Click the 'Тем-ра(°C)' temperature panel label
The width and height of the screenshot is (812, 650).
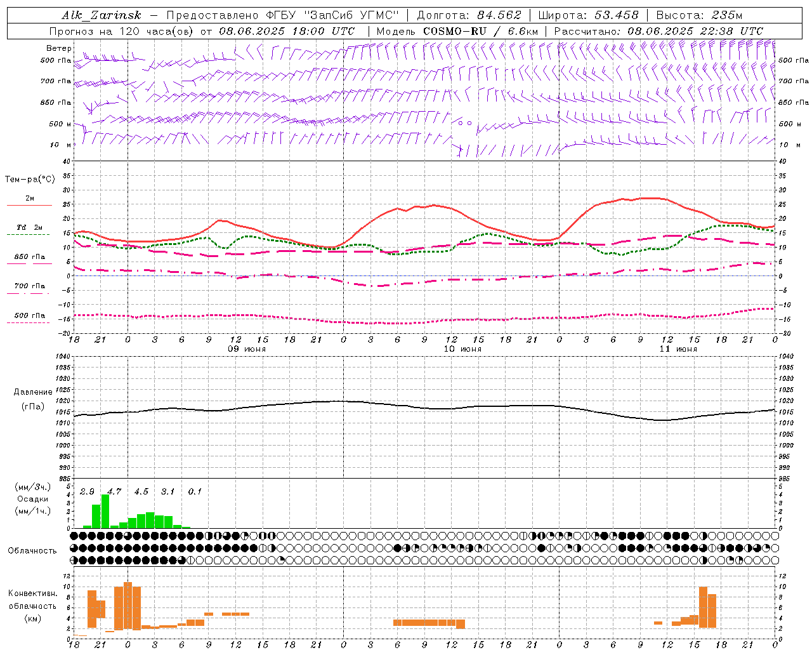tap(30, 180)
